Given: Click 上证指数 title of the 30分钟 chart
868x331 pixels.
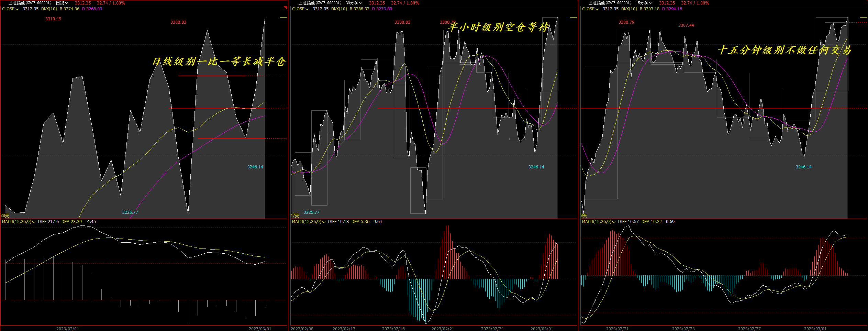Looking at the screenshot, I should click(x=320, y=3).
